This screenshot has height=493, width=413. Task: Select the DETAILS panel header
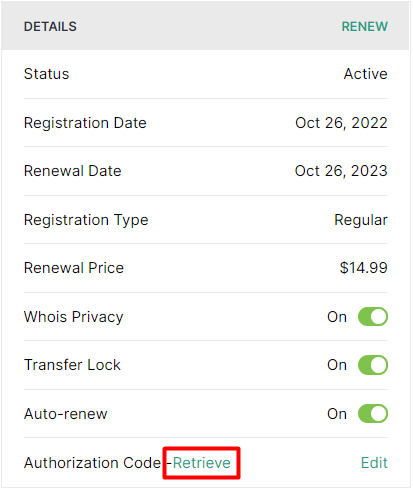tap(50, 27)
